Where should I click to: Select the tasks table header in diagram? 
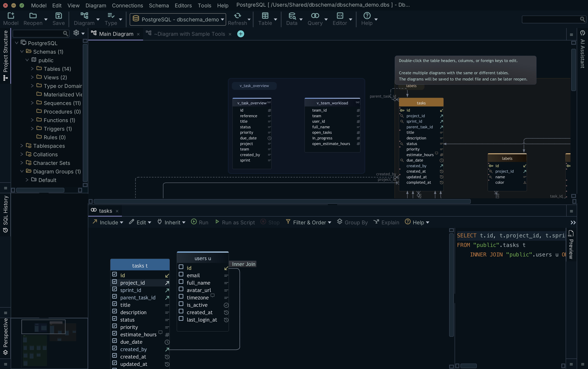click(421, 103)
